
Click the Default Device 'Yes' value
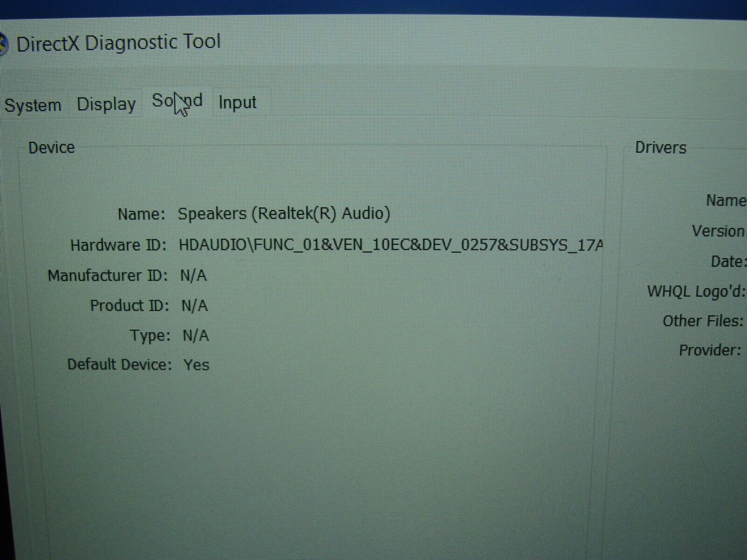[x=197, y=364]
